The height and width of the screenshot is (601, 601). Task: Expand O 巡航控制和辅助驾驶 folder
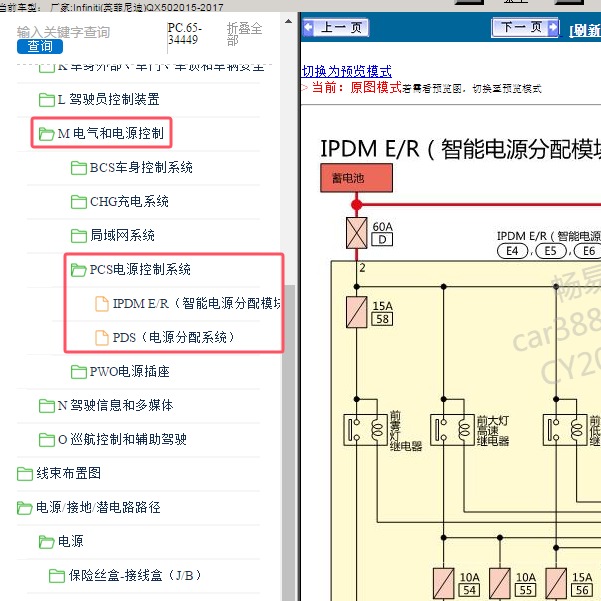(x=122, y=439)
